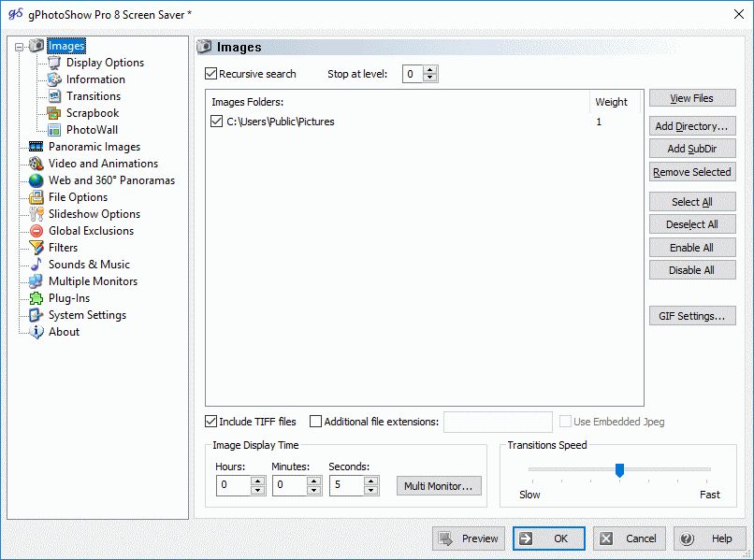Increase the Minutes spinner
This screenshot has width=754, height=560.
pyautogui.click(x=314, y=481)
